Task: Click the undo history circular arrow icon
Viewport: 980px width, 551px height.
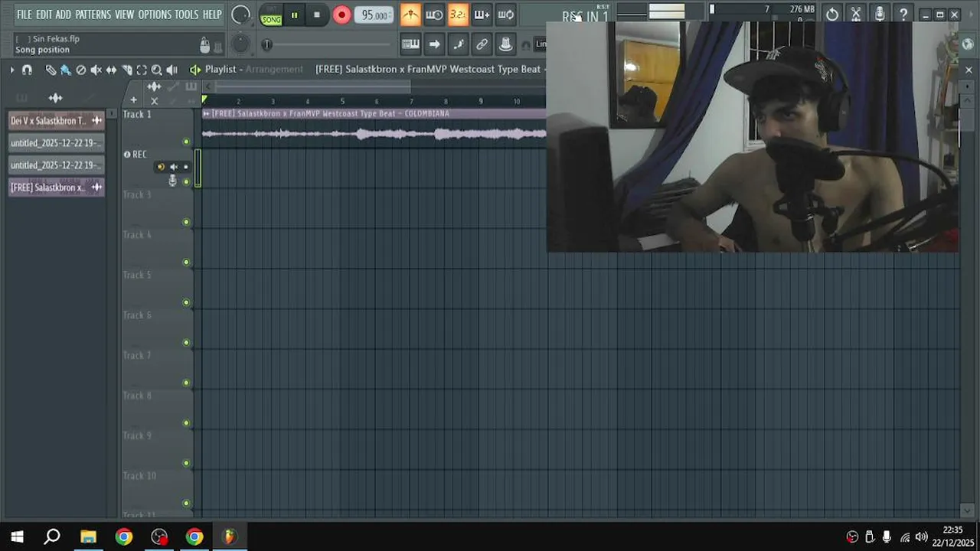Action: coord(832,15)
